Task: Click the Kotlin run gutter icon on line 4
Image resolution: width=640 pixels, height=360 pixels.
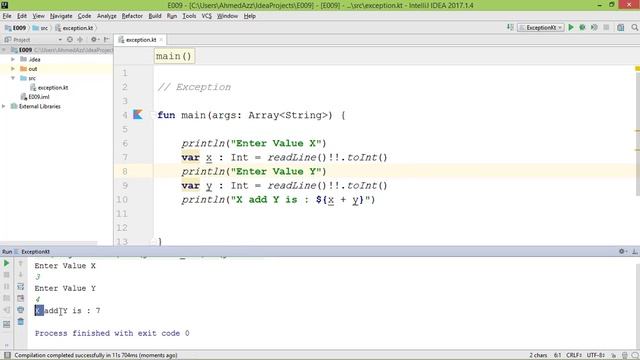Action: tap(138, 115)
